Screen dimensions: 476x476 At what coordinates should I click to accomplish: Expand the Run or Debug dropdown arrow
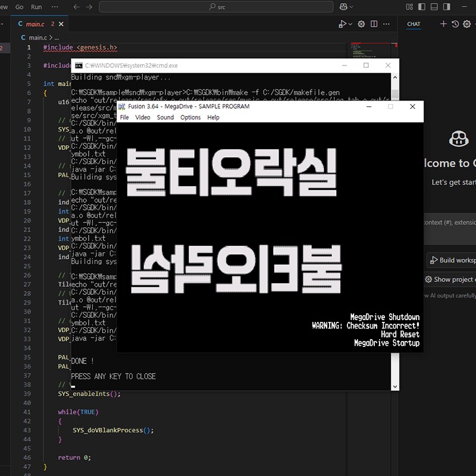350,24
